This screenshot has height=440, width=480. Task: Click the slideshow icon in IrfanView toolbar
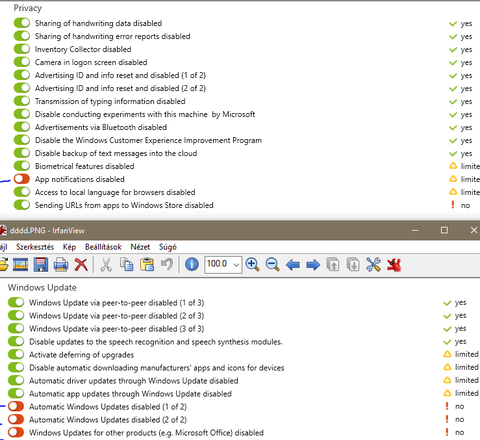pos(20,265)
